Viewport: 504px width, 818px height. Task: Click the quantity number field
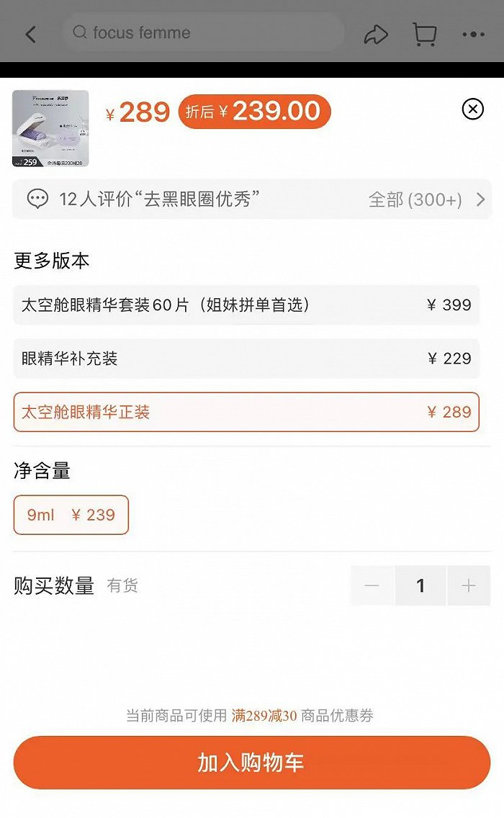420,585
